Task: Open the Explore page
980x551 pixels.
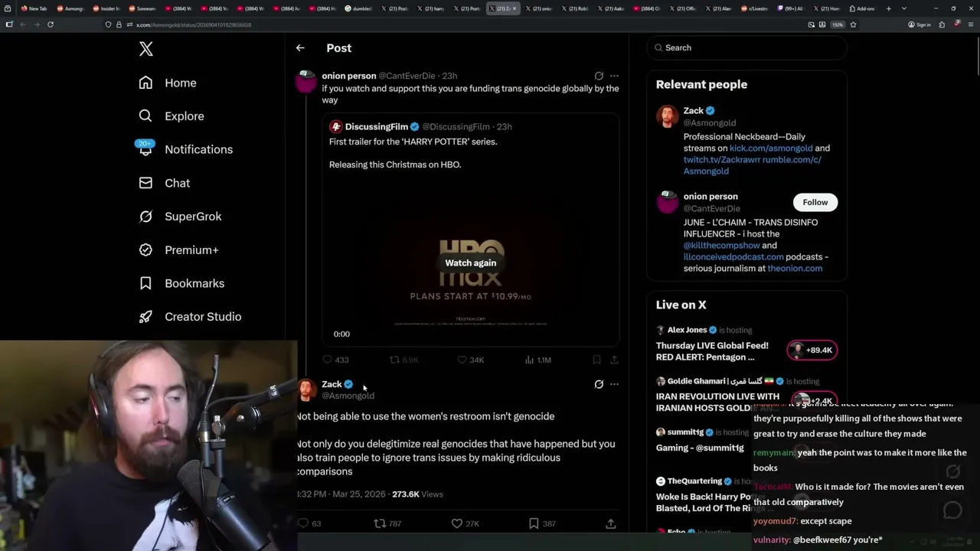Action: click(171, 116)
